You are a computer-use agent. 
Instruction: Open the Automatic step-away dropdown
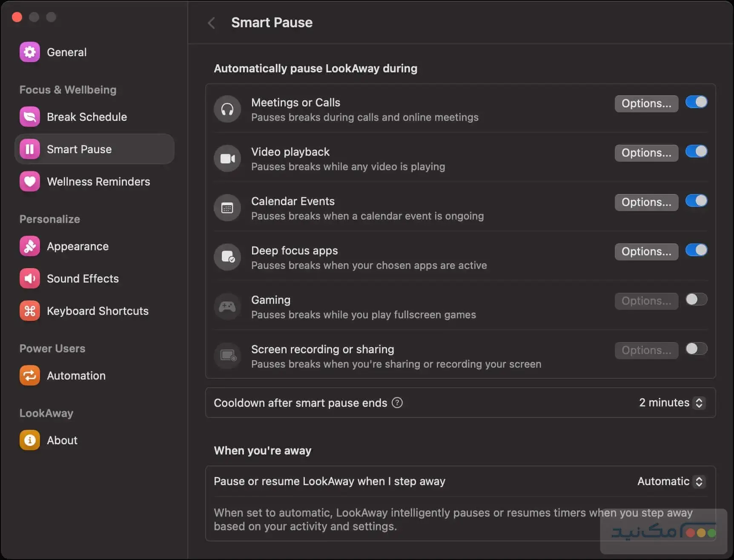671,481
